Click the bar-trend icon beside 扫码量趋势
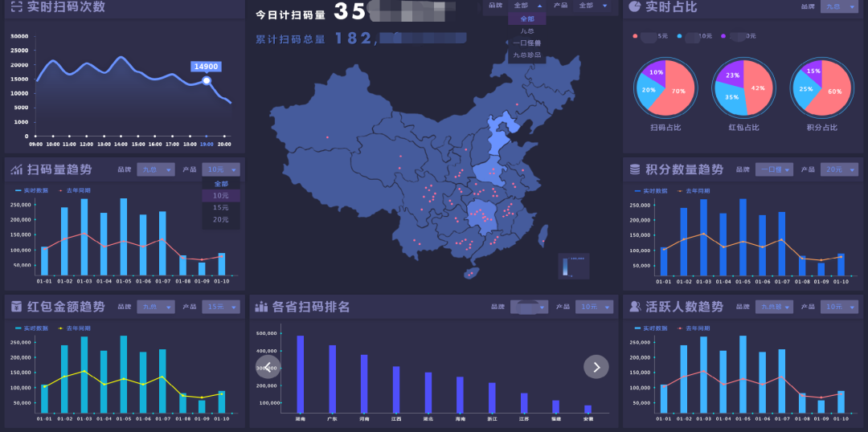The height and width of the screenshot is (432, 868). pyautogui.click(x=17, y=169)
